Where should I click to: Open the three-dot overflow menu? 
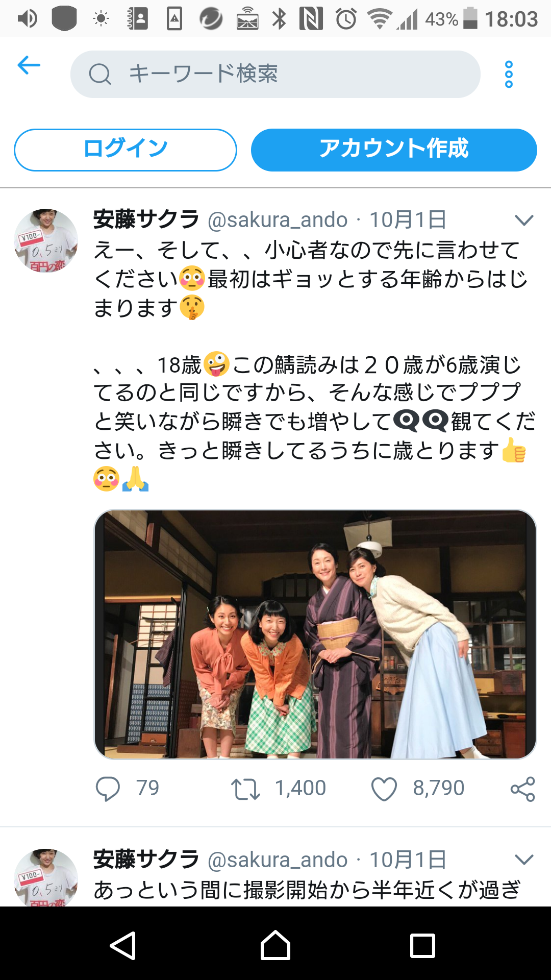[x=508, y=75]
